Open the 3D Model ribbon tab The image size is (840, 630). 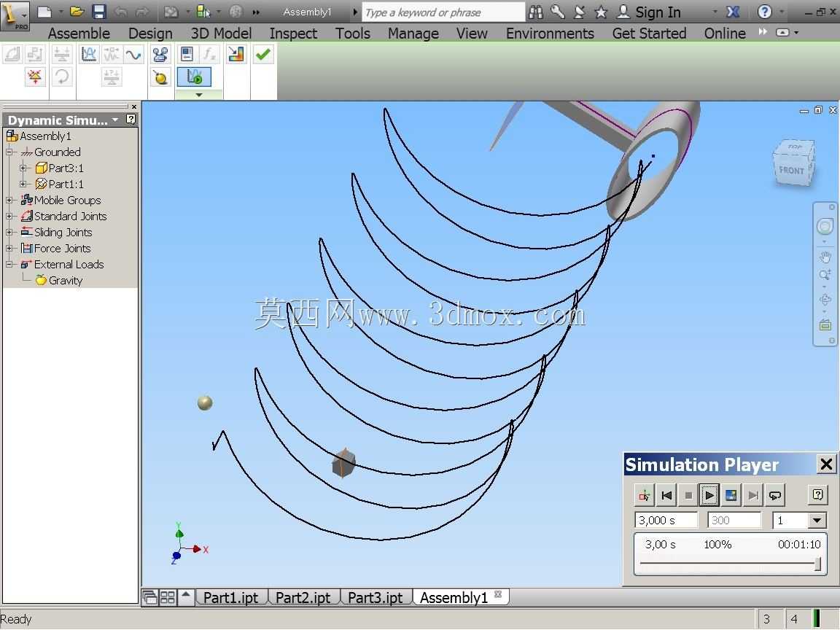tap(221, 34)
